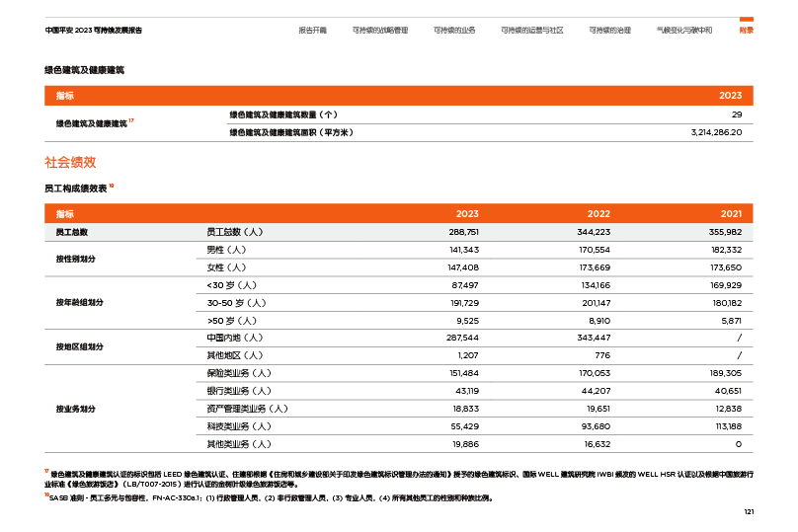This screenshot has width=798, height=532.
Task: Click the green building area value 3,214,286.20
Action: pyautogui.click(x=716, y=132)
